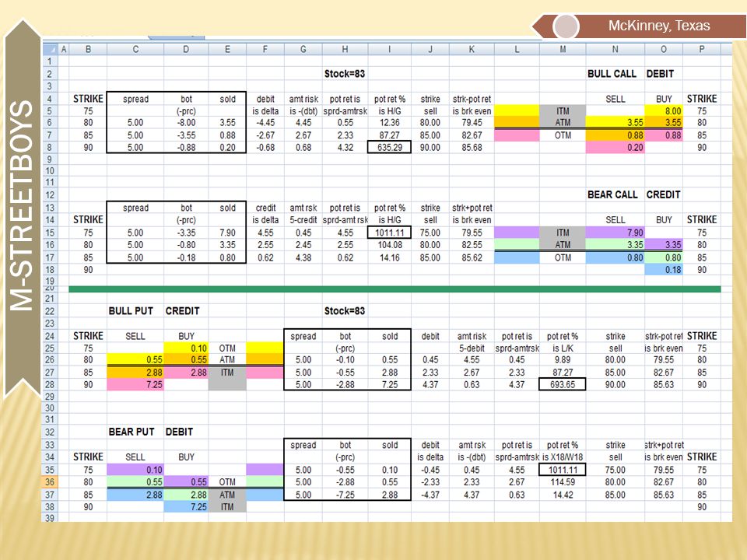Image resolution: width=747 pixels, height=560 pixels.
Task: Select the cell containing 14.16
Action: (389, 257)
